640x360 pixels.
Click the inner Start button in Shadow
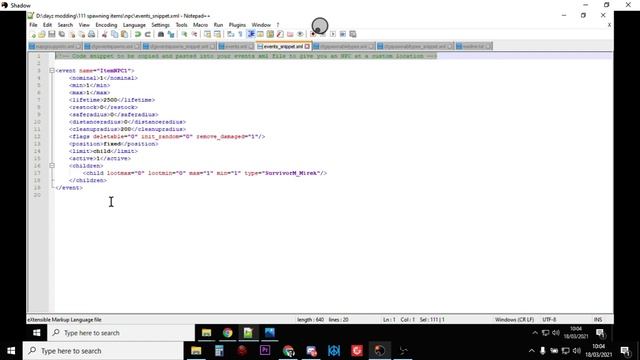(37, 333)
